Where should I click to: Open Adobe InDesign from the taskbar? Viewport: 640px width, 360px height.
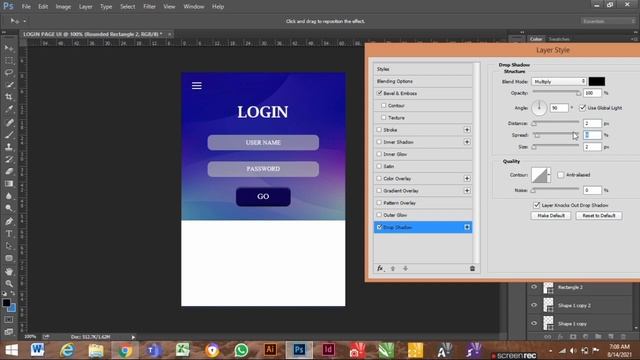click(x=328, y=350)
